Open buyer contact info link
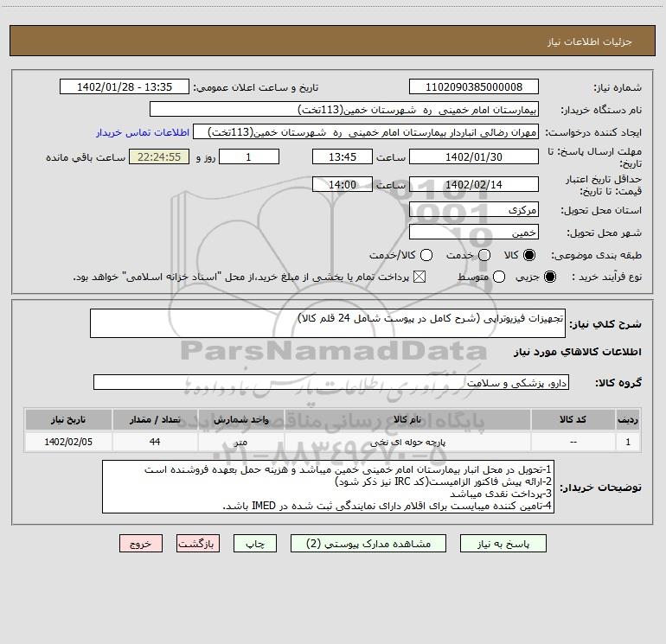Viewport: 666px width, 644px height. click(143, 132)
